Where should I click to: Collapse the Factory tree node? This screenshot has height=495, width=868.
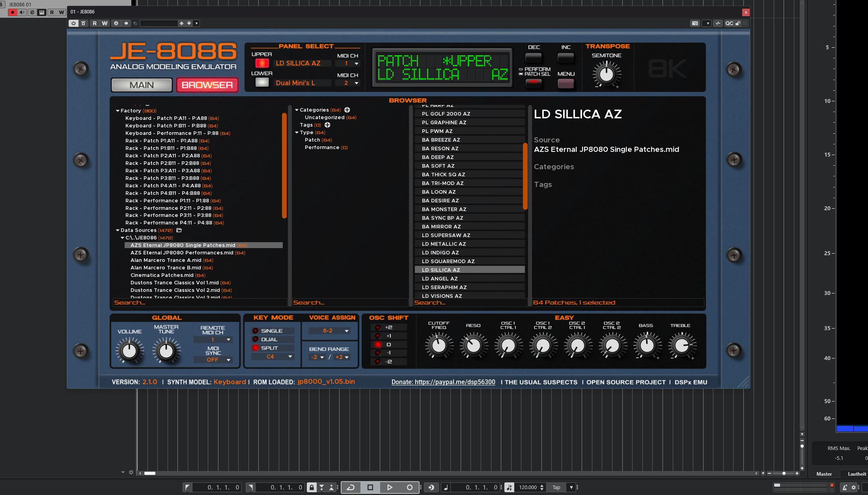click(118, 111)
